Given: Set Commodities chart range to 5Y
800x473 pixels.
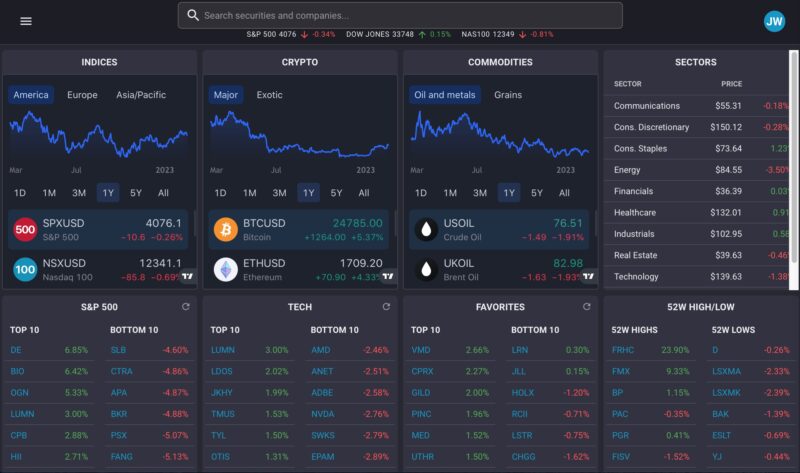Looking at the screenshot, I should tap(537, 193).
